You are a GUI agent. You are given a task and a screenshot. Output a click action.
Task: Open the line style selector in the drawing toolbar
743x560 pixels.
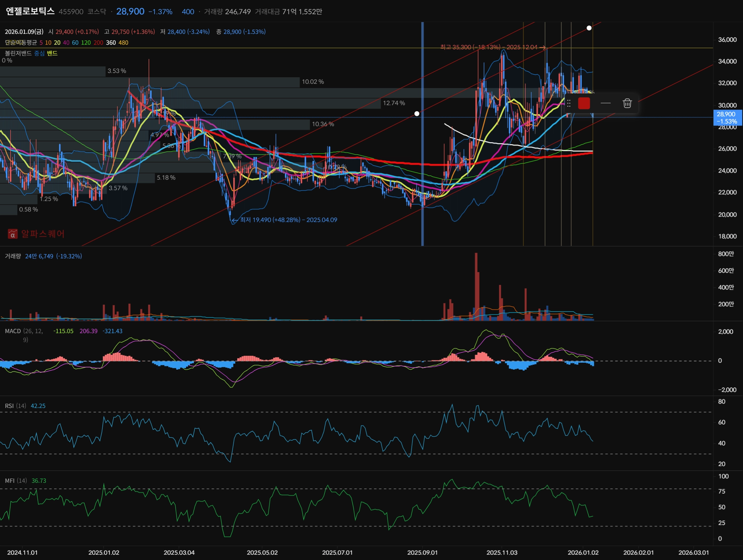(606, 103)
